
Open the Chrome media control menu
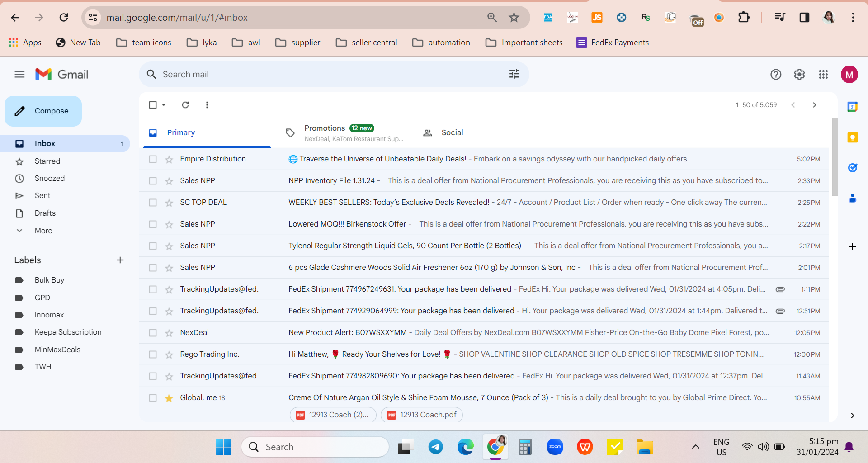click(x=780, y=18)
